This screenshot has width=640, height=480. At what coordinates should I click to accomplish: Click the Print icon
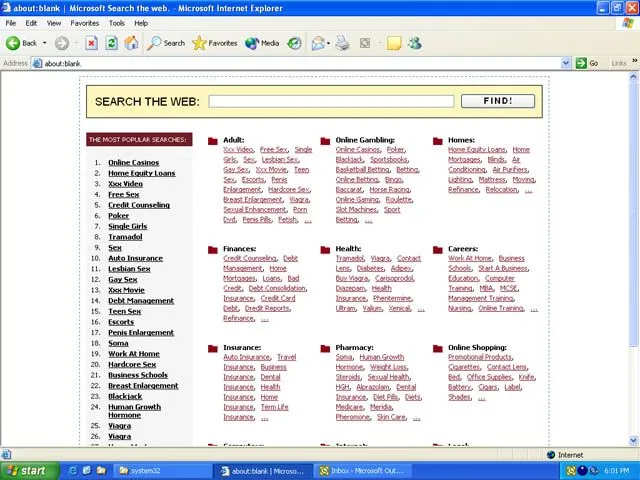pyautogui.click(x=342, y=43)
